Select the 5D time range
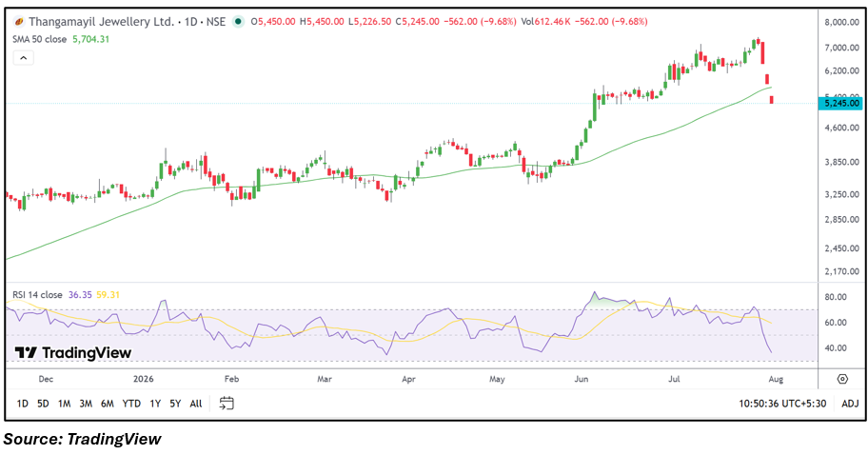 [43, 404]
